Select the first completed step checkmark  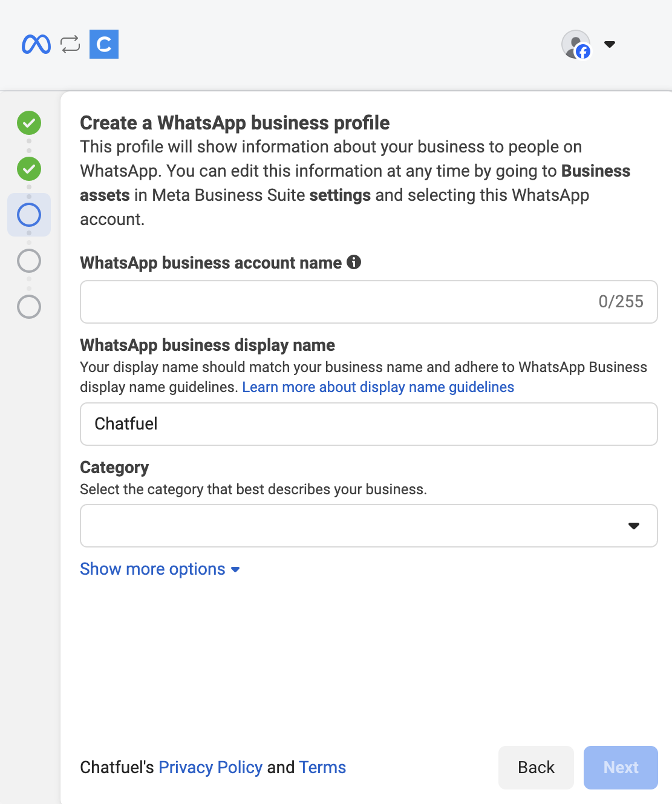[x=29, y=123]
